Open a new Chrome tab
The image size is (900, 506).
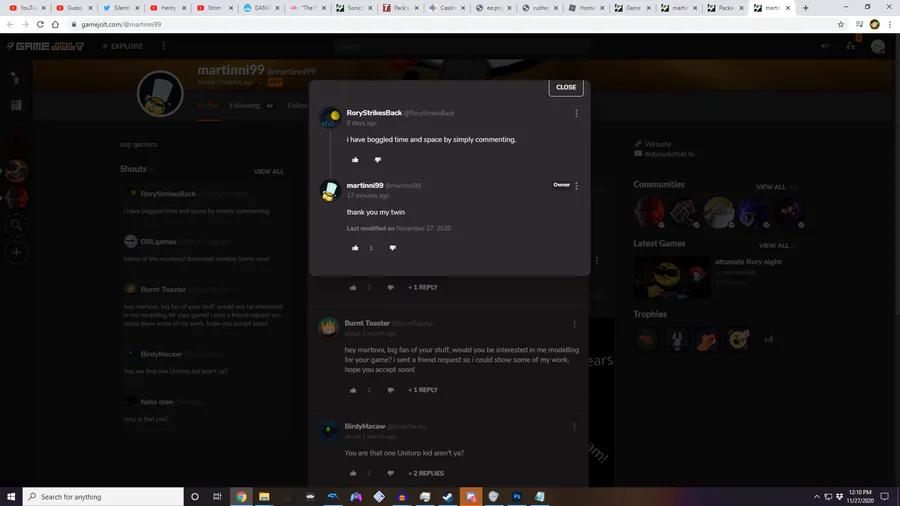tap(805, 8)
